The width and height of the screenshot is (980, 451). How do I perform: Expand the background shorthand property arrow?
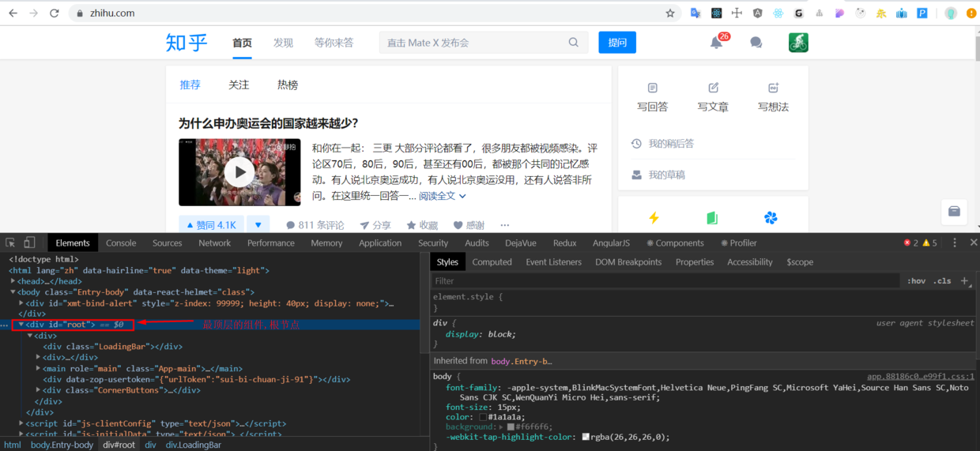501,427
